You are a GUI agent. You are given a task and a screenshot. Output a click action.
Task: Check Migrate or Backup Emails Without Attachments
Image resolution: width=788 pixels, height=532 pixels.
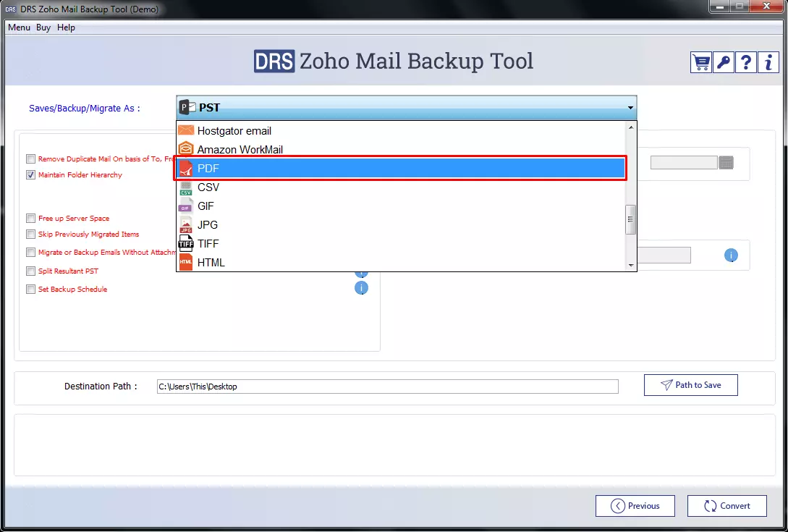(30, 253)
